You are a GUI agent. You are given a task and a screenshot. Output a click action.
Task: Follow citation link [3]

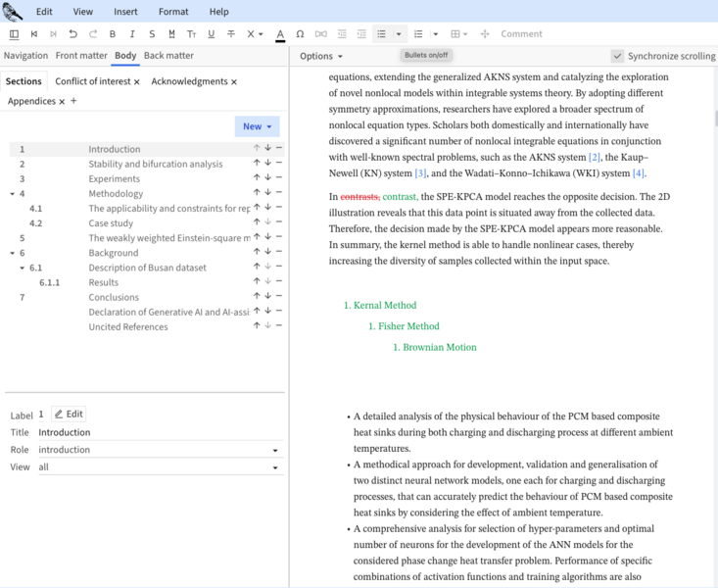coord(420,173)
